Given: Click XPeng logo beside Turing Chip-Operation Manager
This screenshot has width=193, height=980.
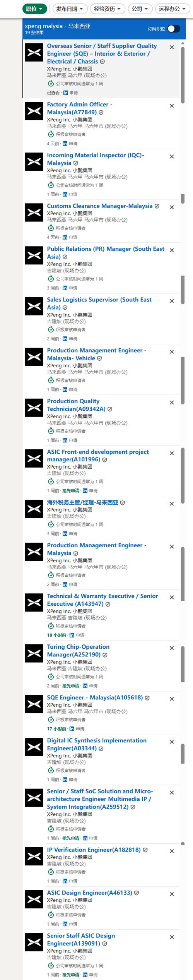Looking at the screenshot, I should click(34, 654).
